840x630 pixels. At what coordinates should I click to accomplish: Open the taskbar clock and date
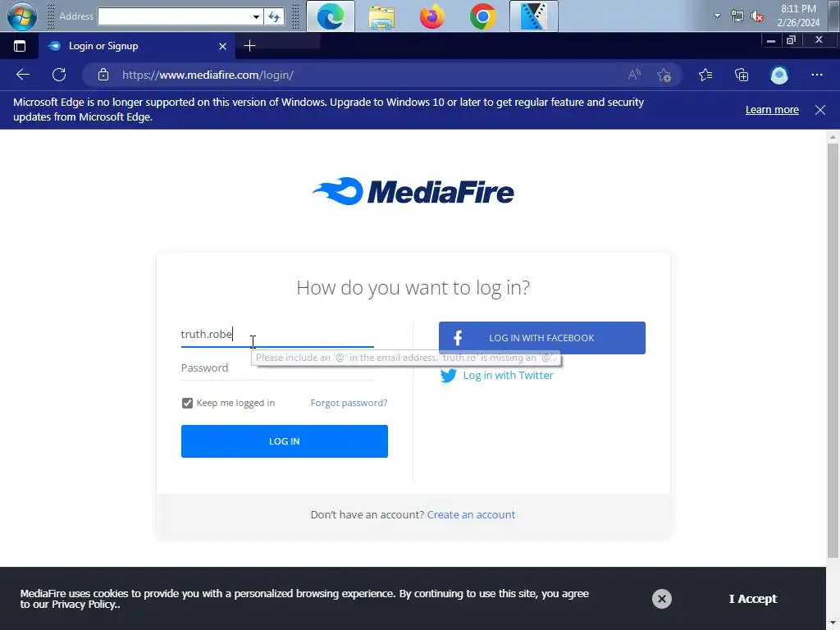point(798,16)
